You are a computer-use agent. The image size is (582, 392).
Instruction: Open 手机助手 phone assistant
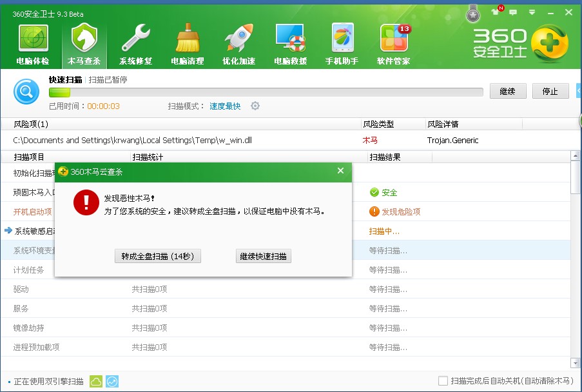(x=342, y=44)
